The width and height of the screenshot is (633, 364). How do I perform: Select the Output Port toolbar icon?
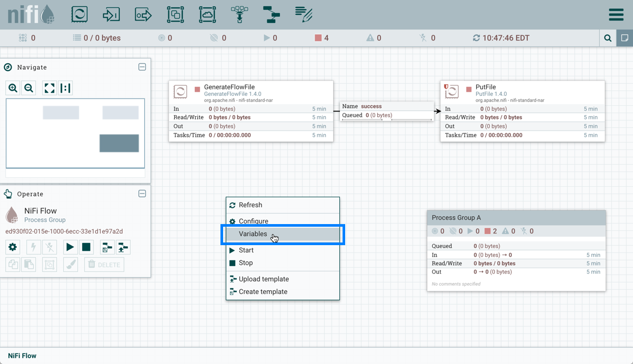coord(143,14)
